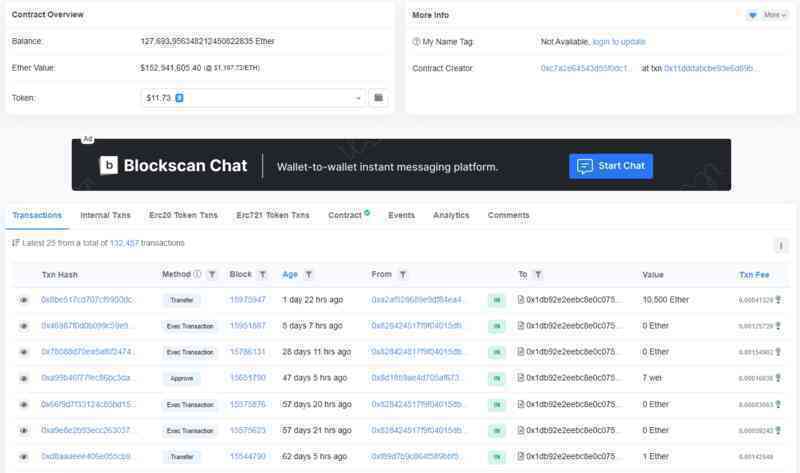Click the gas icon on the 5 days 7 hrs row
The width and height of the screenshot is (800, 473).
tap(779, 326)
